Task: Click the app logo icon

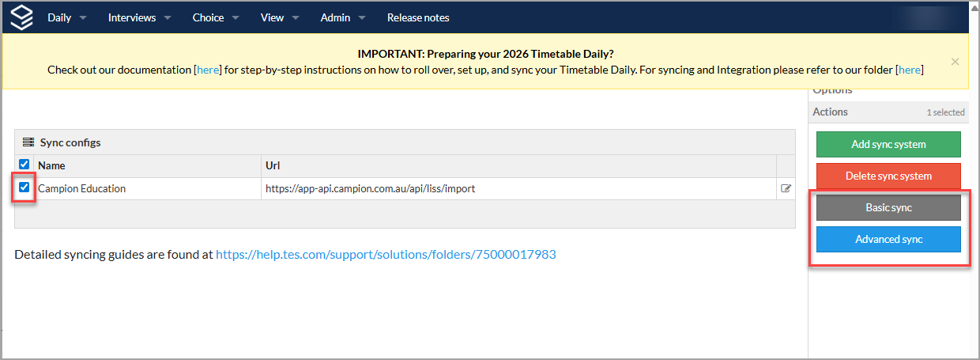Action: [22, 17]
